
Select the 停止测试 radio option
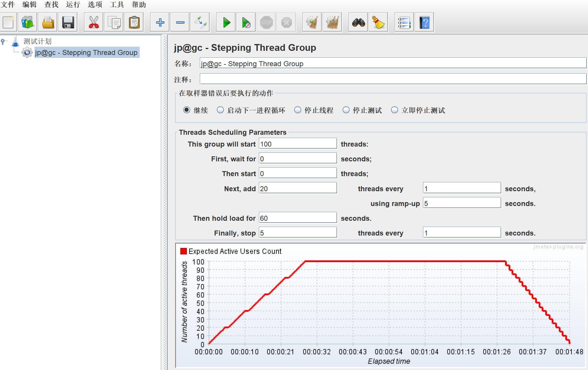(346, 110)
